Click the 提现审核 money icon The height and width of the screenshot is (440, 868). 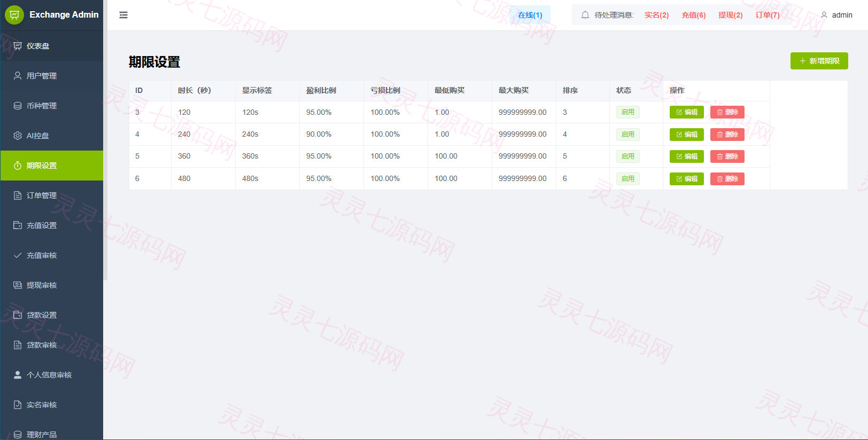click(x=18, y=285)
